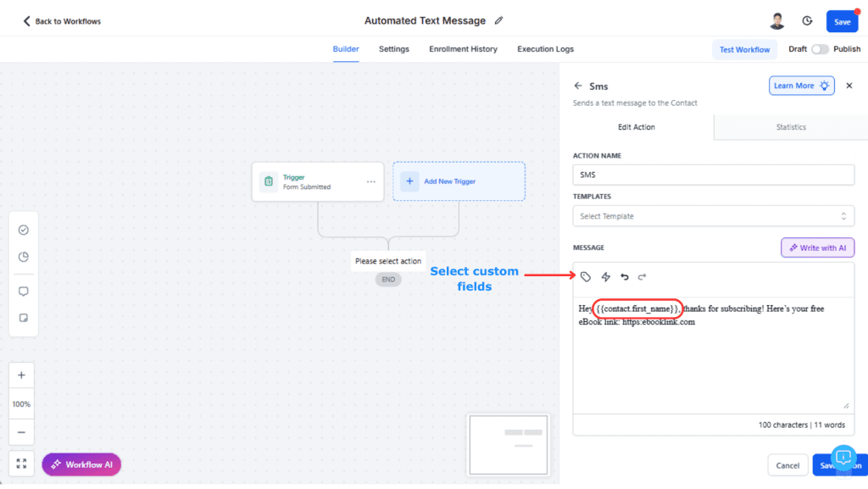Screen dimensions: 868x489
Task: Undo last message edit
Action: pyautogui.click(x=625, y=277)
